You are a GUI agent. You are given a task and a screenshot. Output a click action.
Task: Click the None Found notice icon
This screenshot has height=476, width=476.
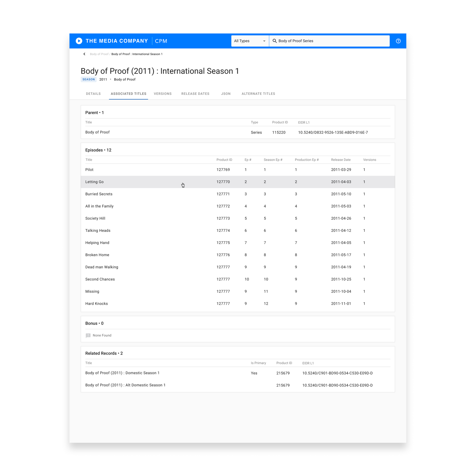(88, 336)
